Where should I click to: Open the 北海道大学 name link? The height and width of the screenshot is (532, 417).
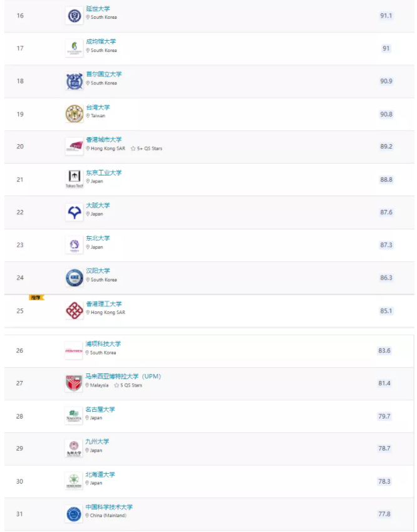100,474
